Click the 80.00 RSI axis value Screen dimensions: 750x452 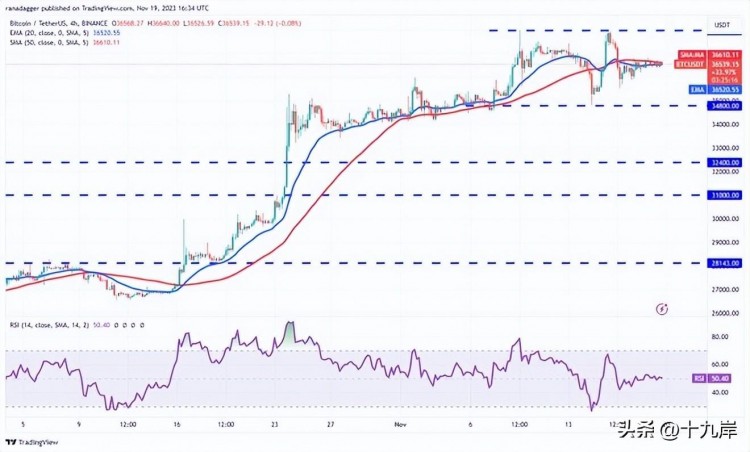720,337
